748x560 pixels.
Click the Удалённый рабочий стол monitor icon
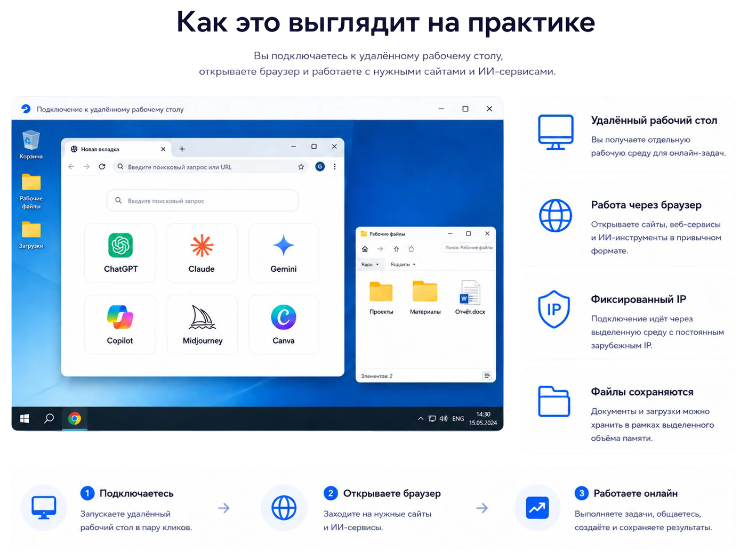click(556, 132)
